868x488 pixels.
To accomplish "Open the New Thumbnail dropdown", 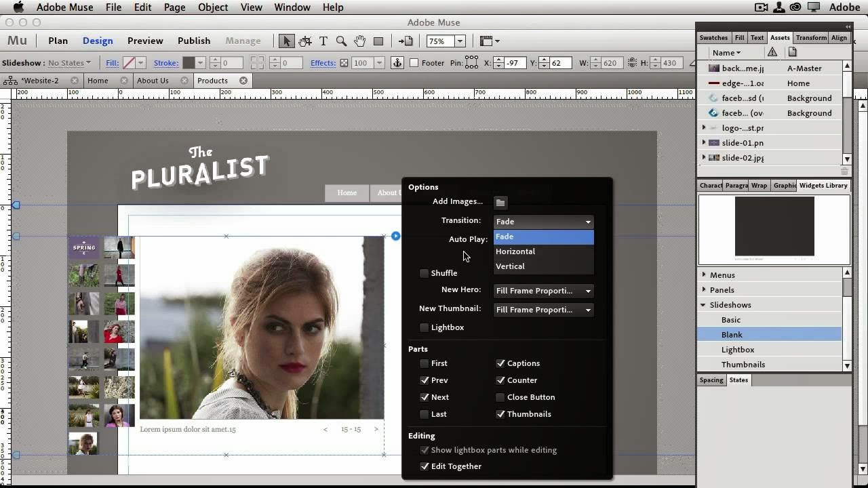I will click(544, 310).
